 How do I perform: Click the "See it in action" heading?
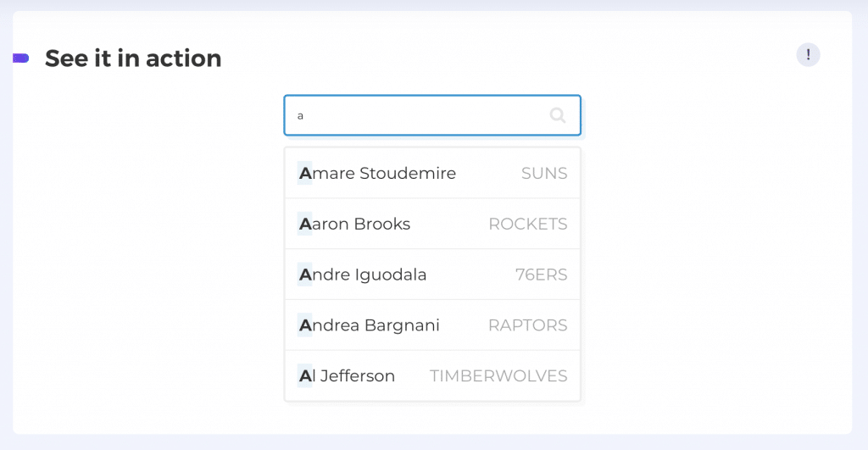(x=133, y=58)
